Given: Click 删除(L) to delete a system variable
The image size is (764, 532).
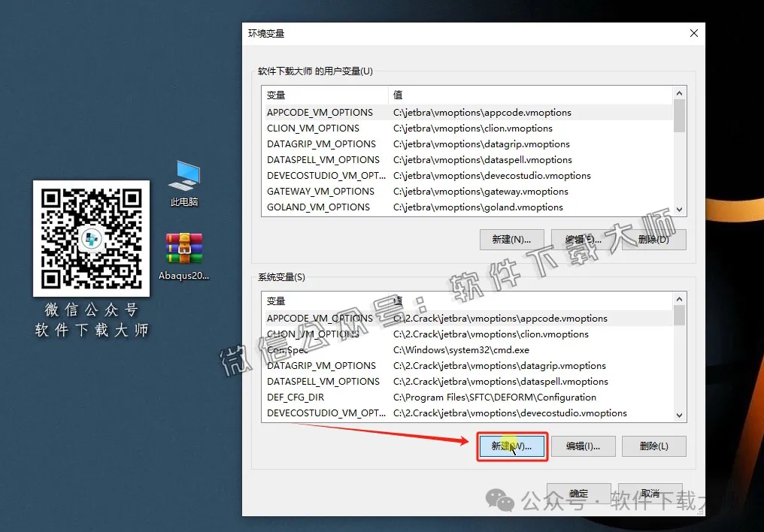Looking at the screenshot, I should tap(653, 446).
